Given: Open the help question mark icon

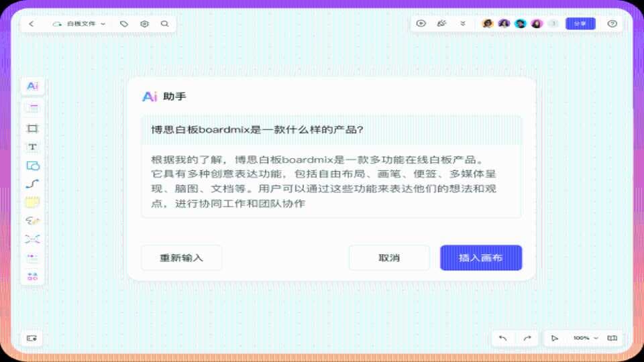Looking at the screenshot, I should pos(612,24).
